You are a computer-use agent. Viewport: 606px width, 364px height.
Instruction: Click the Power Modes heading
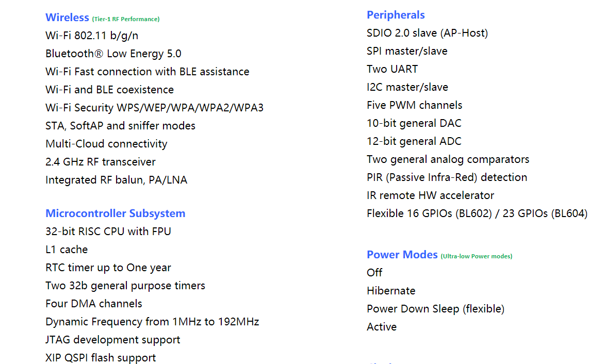click(402, 255)
